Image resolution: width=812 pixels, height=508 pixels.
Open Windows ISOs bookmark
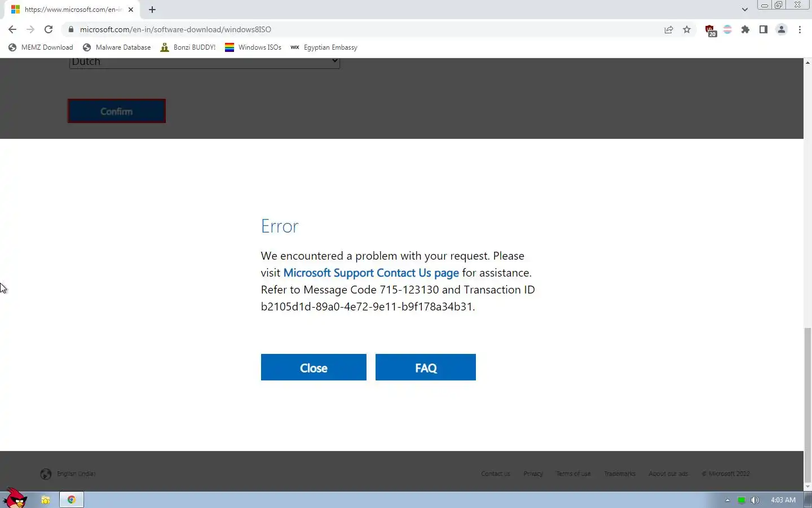(253, 47)
